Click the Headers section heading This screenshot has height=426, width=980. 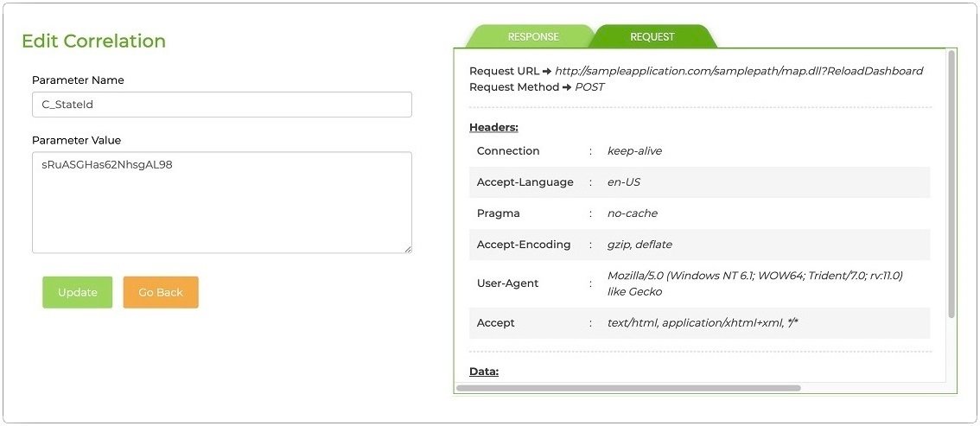coord(493,127)
